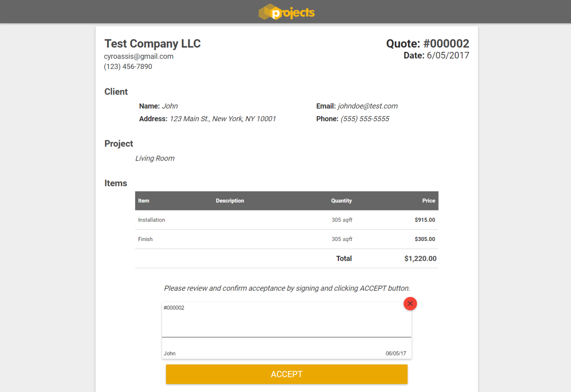Click the Finish item row
Screen dimensions: 571x392
287,239
